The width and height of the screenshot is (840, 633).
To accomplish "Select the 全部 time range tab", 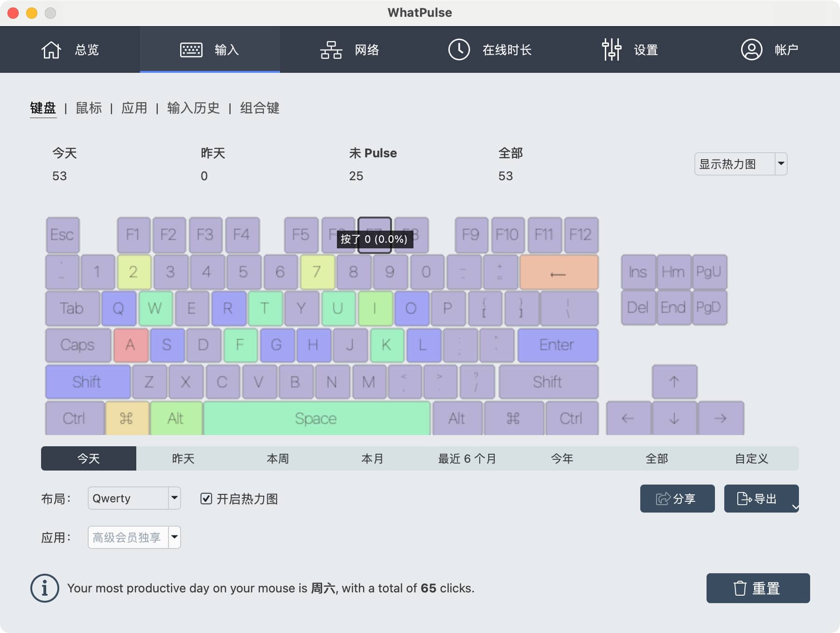I will click(657, 458).
